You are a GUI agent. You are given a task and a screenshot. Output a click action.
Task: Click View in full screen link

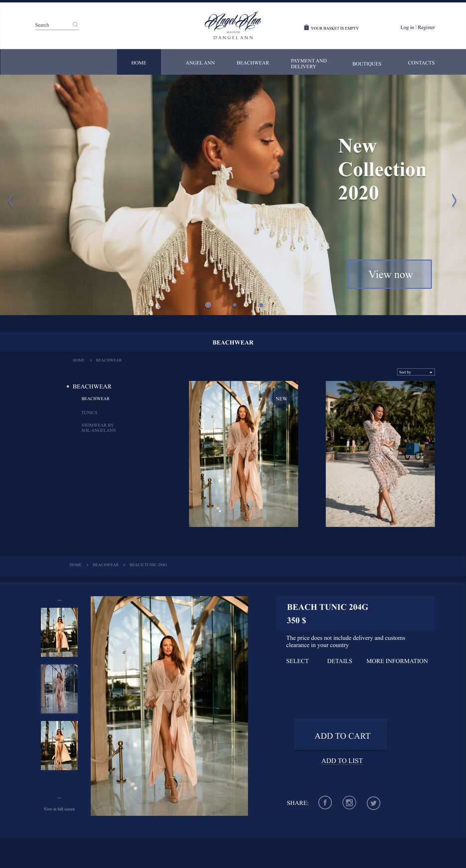[x=59, y=809]
